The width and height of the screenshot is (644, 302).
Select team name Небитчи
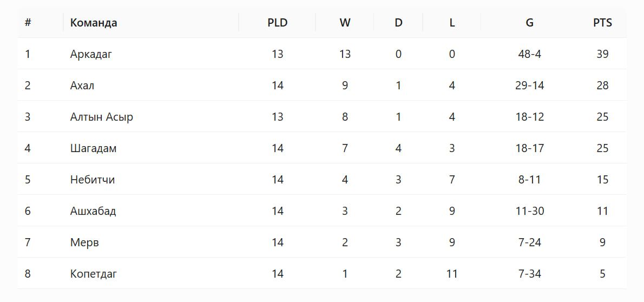93,180
